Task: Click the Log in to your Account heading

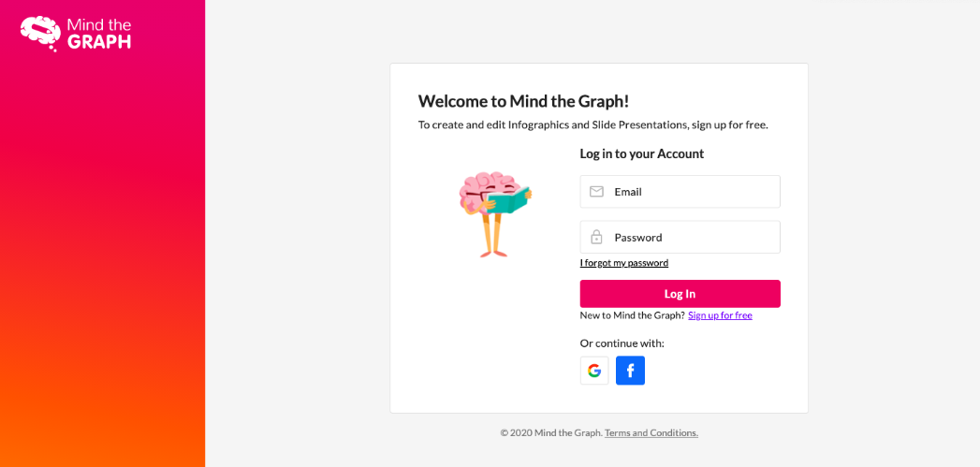Action: coord(642,153)
